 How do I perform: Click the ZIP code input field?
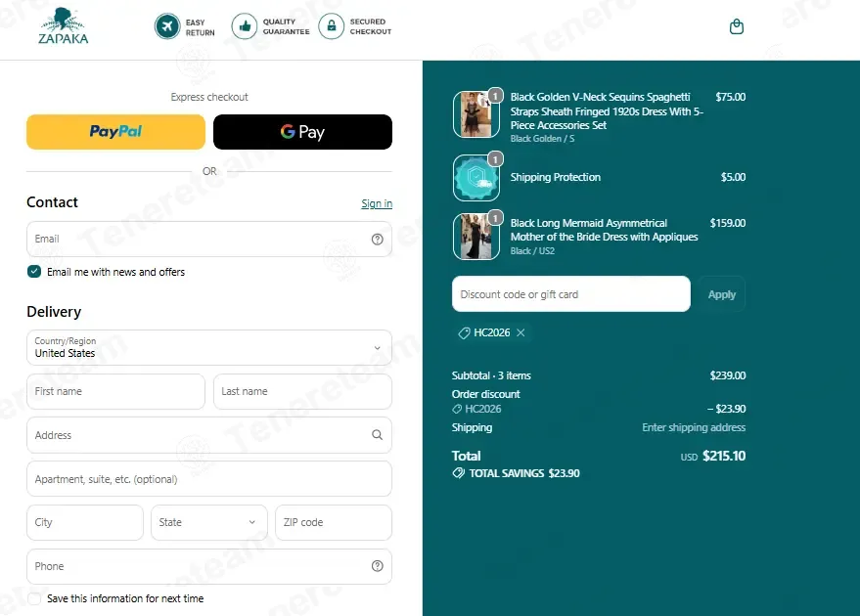(x=334, y=522)
